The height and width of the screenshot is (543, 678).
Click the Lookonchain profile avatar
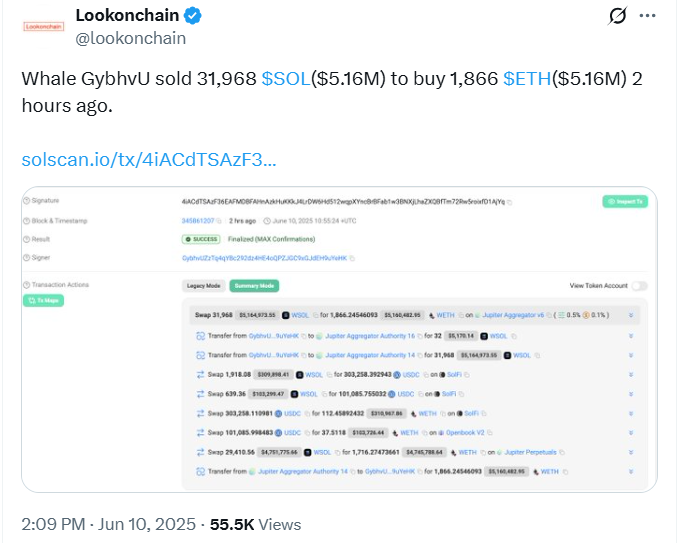[40, 25]
